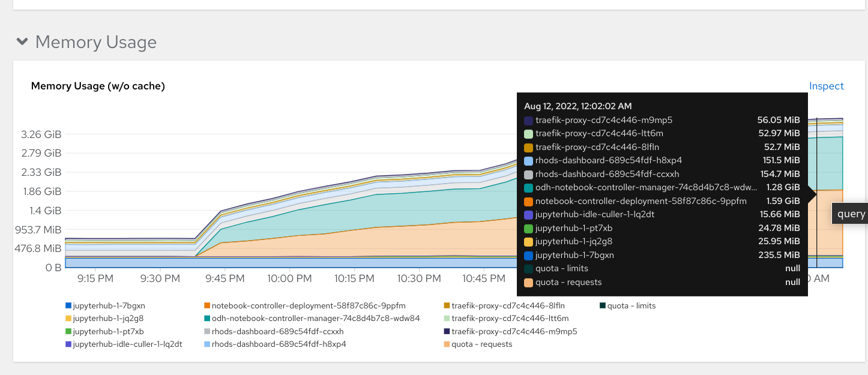This screenshot has height=375, width=868.
Task: Click the orange notebook-controller-deployment legend square
Action: pos(207,306)
